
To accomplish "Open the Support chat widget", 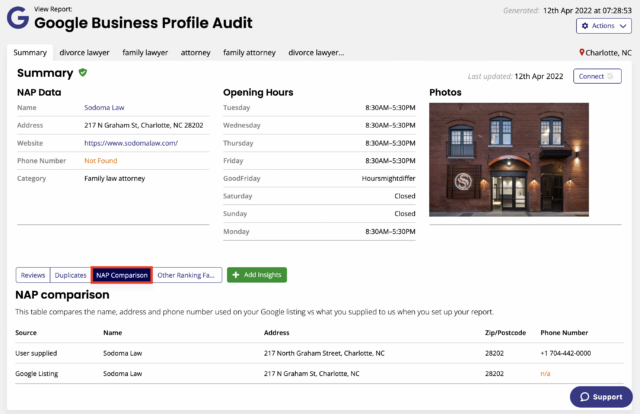I will [x=600, y=397].
